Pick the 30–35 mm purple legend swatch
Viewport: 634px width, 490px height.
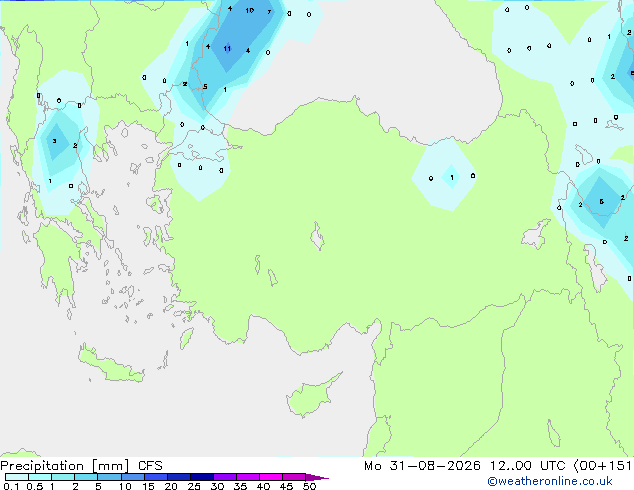[x=225, y=477]
